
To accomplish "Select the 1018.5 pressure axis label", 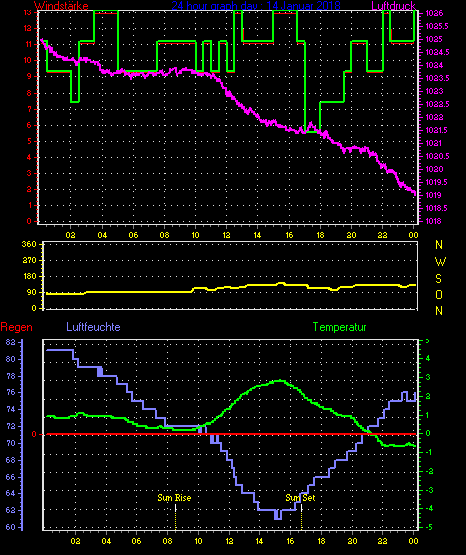I will coord(437,208).
